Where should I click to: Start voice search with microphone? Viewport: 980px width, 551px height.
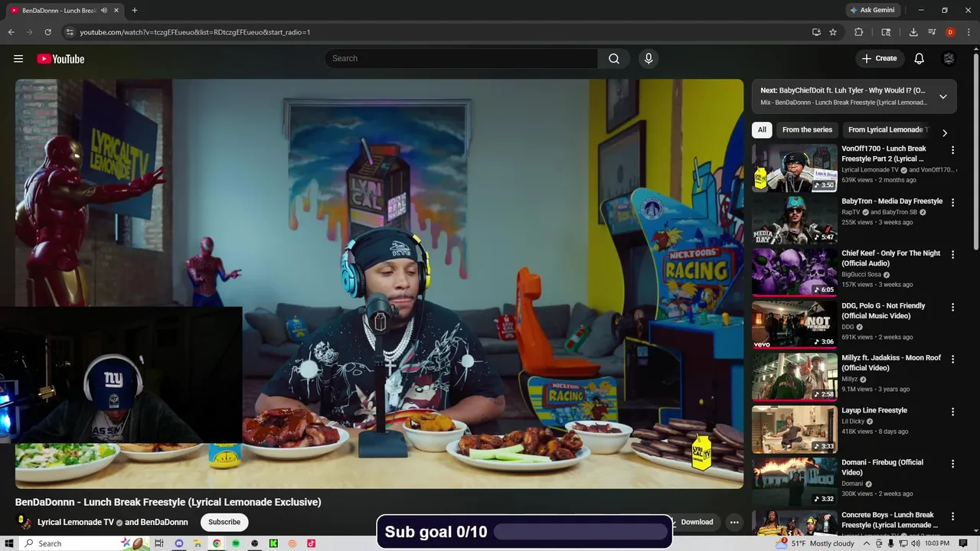[x=648, y=59]
